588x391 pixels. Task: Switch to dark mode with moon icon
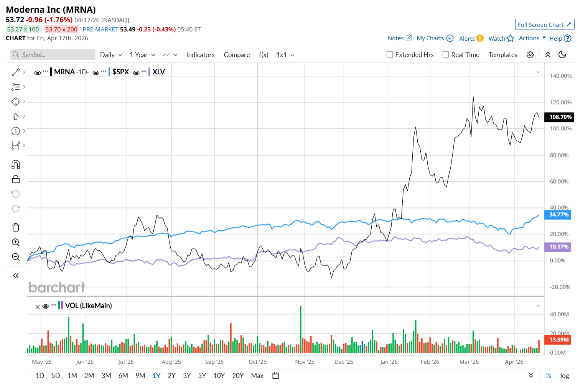[562, 55]
